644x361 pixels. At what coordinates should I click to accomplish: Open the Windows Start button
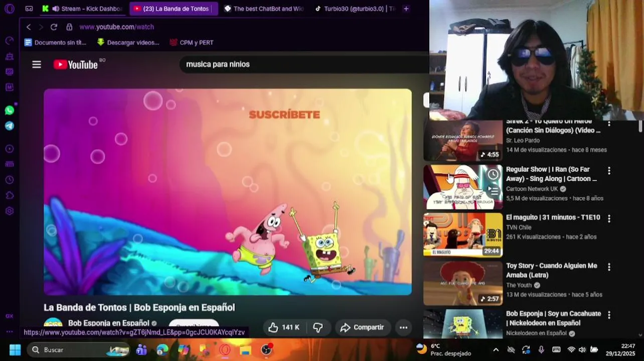click(x=15, y=350)
